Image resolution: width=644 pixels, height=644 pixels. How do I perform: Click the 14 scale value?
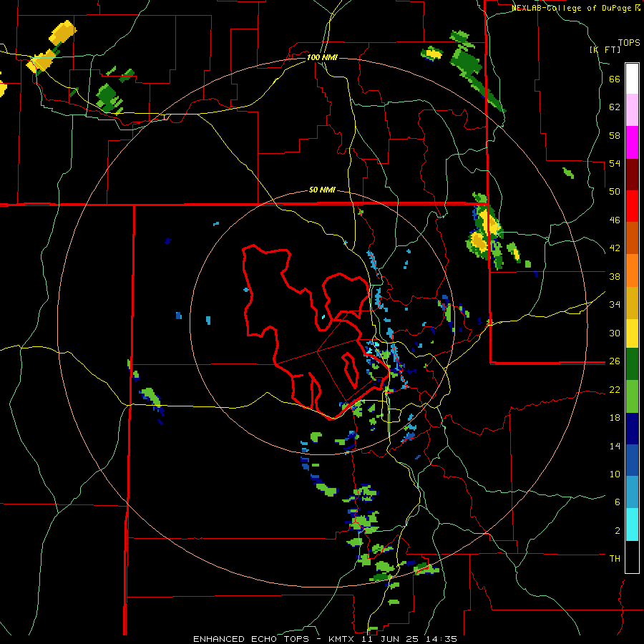tap(615, 446)
